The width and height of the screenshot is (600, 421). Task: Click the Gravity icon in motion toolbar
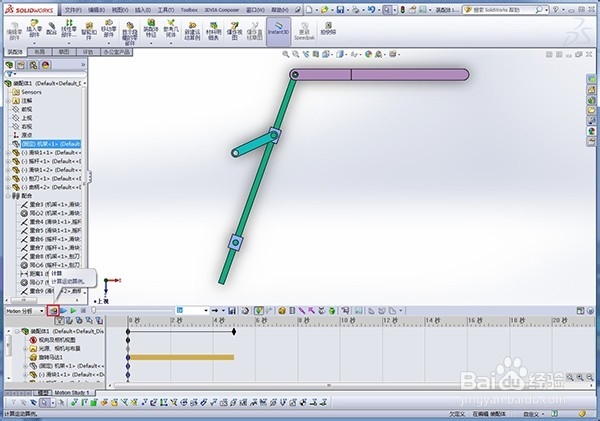(332, 310)
